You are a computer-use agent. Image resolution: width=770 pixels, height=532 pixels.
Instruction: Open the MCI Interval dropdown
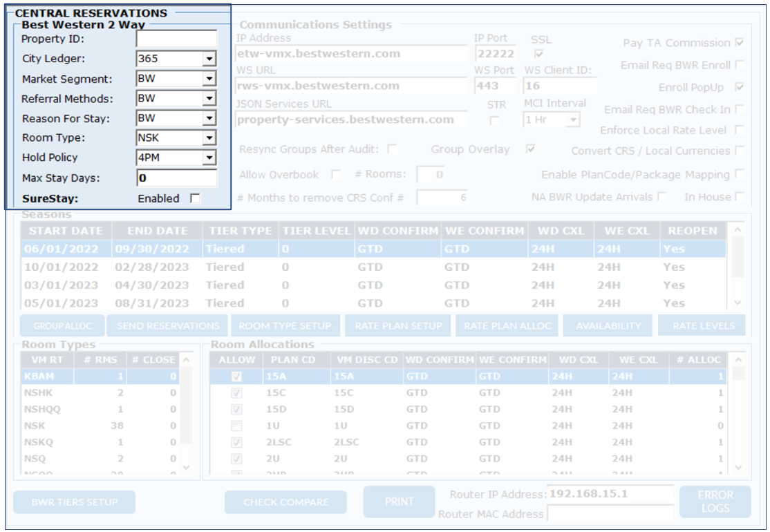[x=573, y=120]
